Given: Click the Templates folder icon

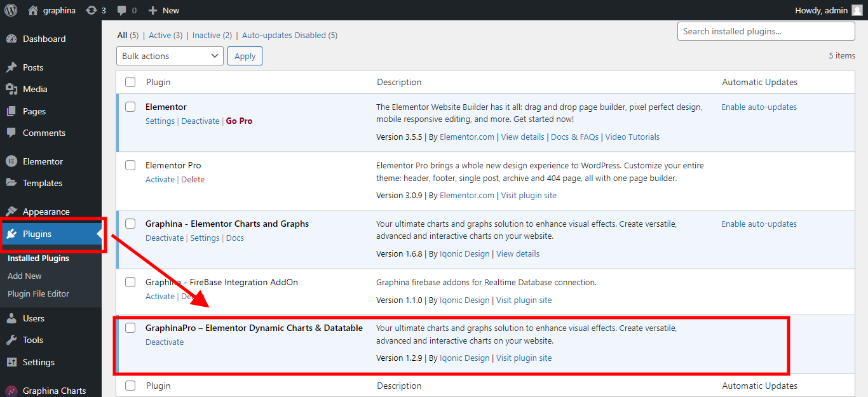Looking at the screenshot, I should click(x=11, y=183).
